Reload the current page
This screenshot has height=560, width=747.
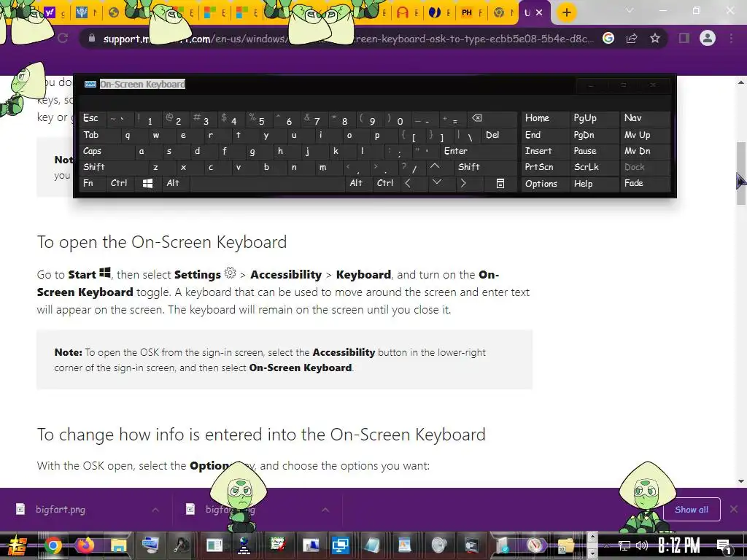pyautogui.click(x=63, y=38)
